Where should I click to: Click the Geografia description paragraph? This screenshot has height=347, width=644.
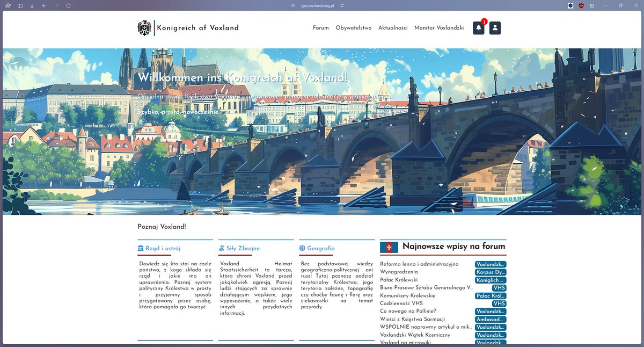(337, 285)
